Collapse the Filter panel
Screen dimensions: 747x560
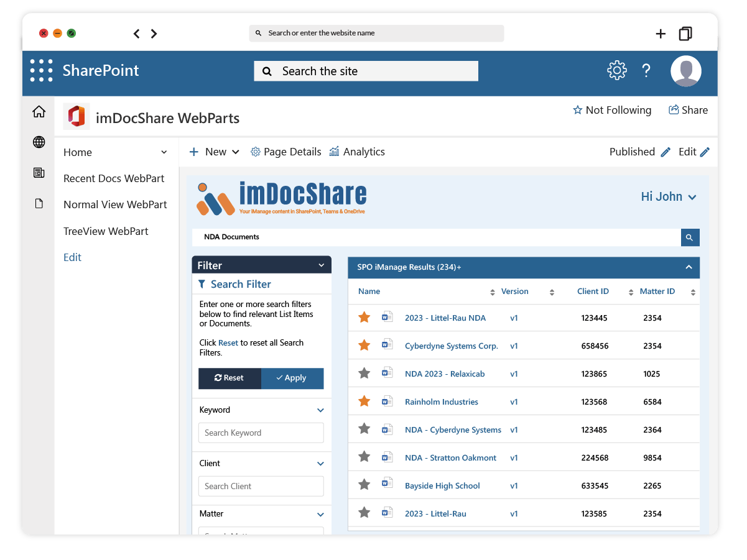tap(322, 265)
